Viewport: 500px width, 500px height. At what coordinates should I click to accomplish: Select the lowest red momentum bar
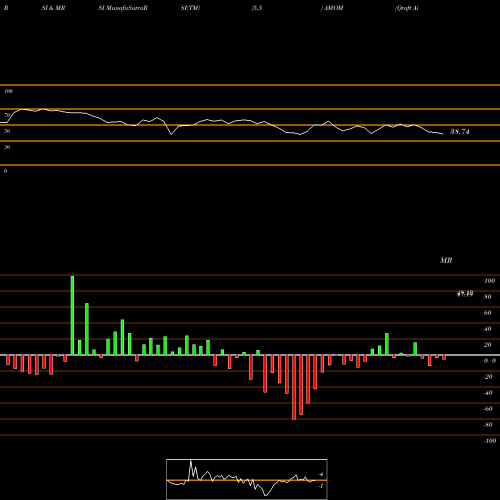(294, 387)
